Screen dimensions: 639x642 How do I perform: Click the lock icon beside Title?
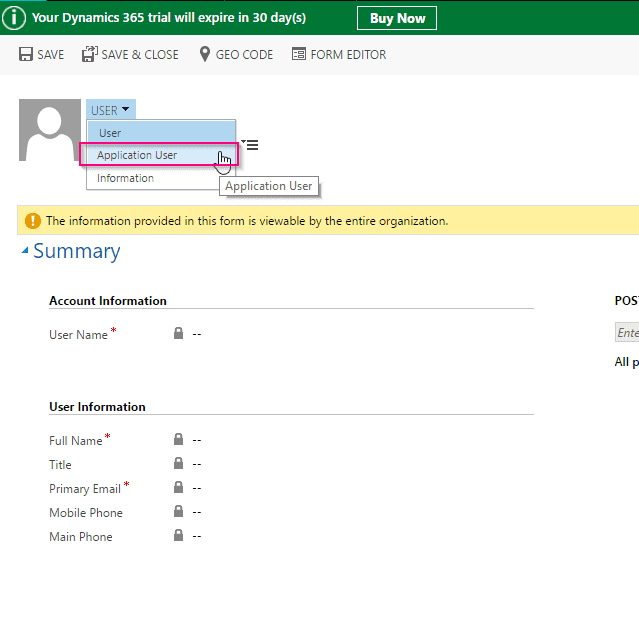click(178, 463)
